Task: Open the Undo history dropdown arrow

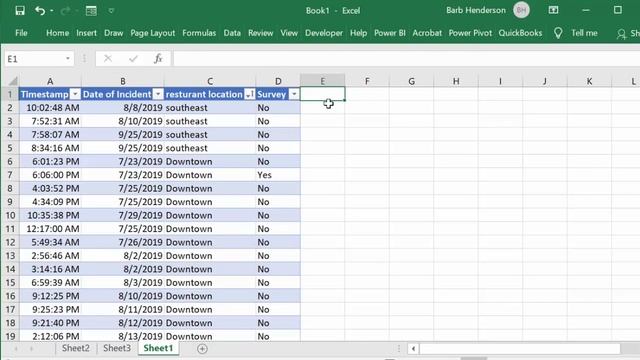Action: click(x=52, y=11)
